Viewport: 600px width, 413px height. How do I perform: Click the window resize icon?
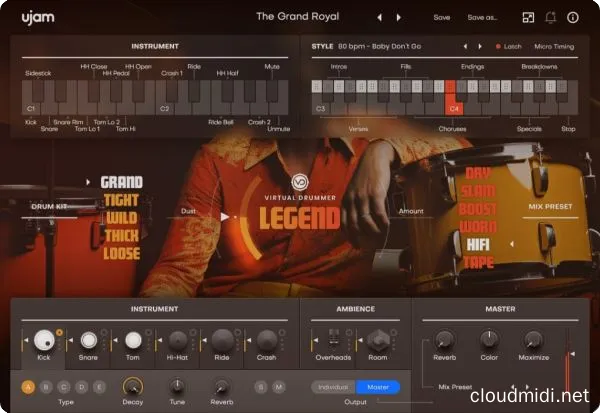point(528,17)
